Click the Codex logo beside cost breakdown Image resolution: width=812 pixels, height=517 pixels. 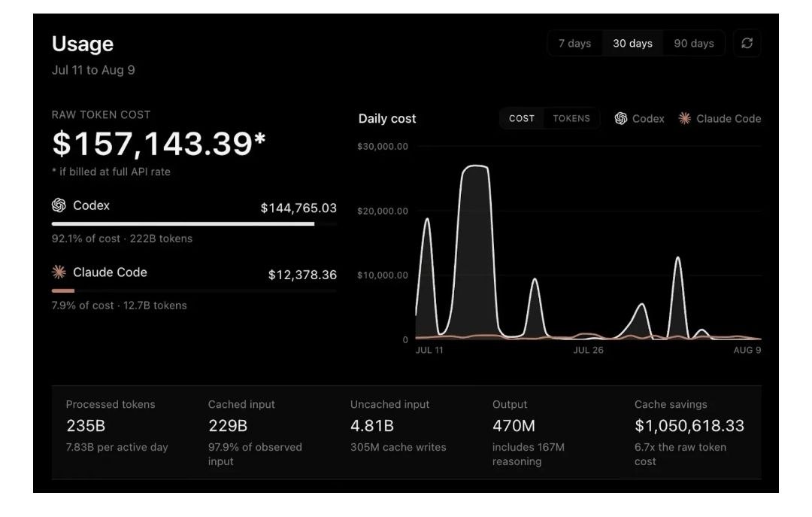coord(59,205)
